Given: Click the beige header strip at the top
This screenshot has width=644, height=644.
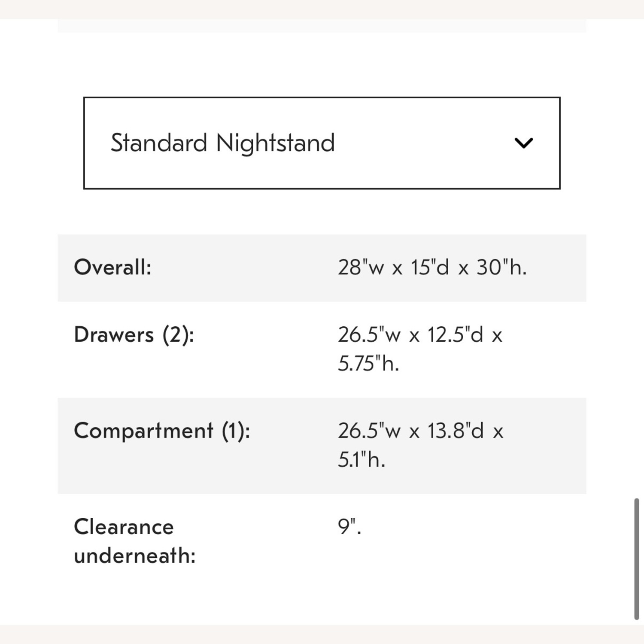Looking at the screenshot, I should tap(322, 9).
